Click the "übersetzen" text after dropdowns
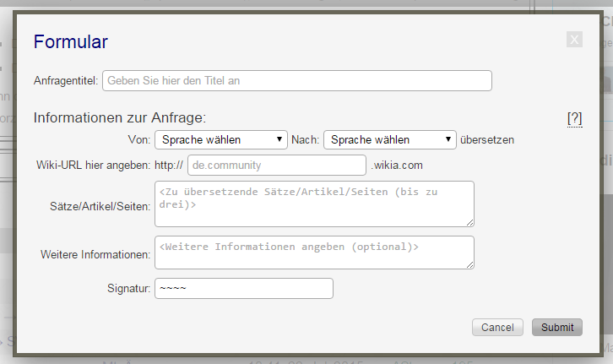 (487, 139)
